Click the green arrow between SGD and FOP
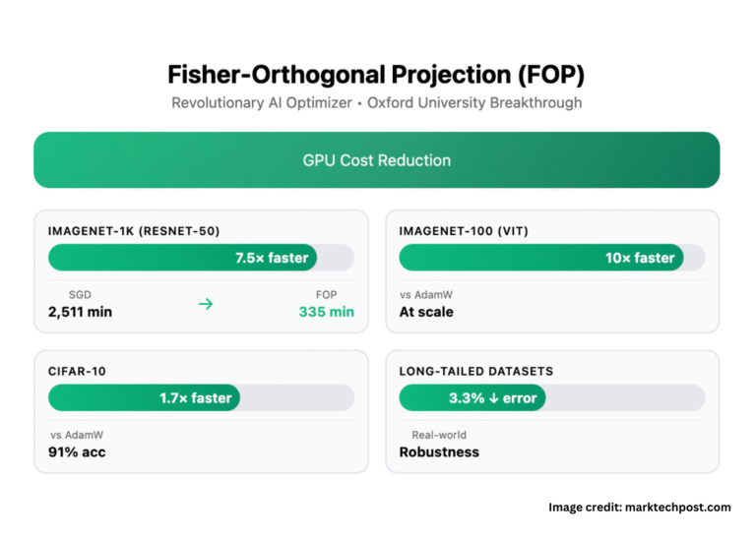 click(206, 304)
